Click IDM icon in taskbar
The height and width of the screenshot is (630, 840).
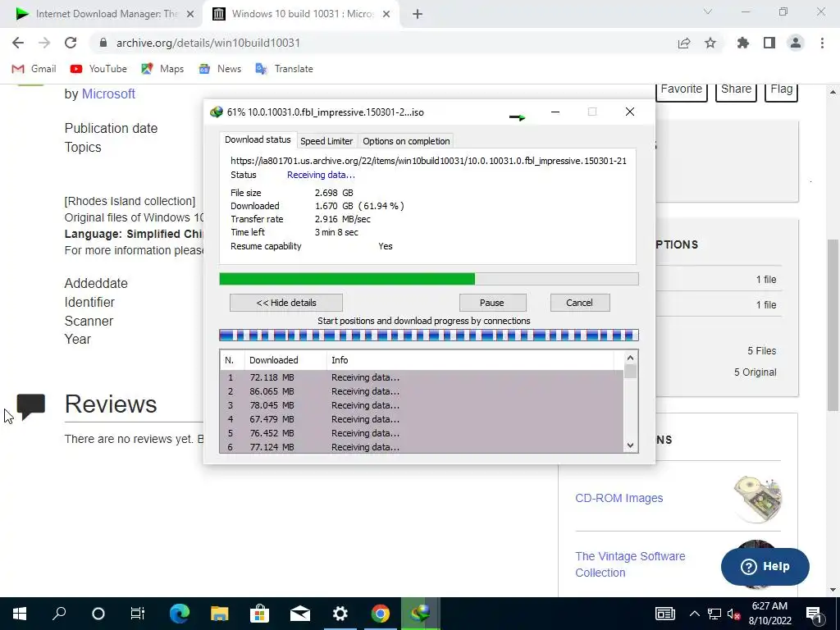tap(421, 614)
